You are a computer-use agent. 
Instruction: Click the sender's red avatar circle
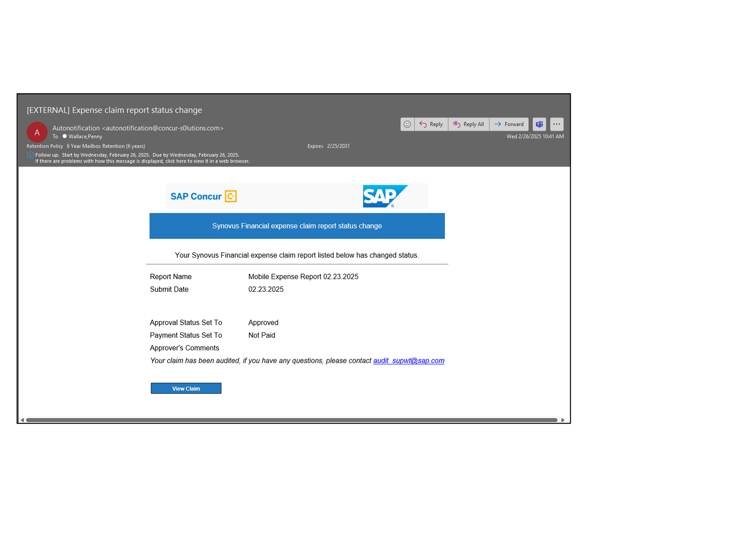37,132
